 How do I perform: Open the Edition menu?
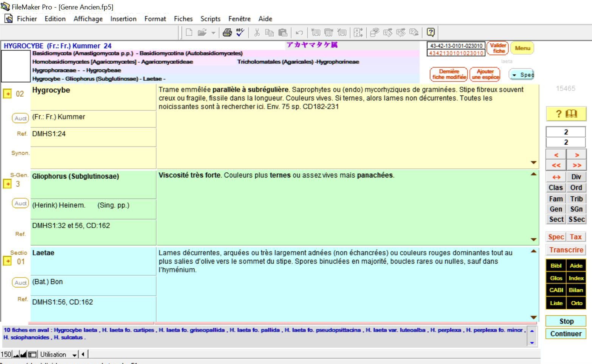55,19
